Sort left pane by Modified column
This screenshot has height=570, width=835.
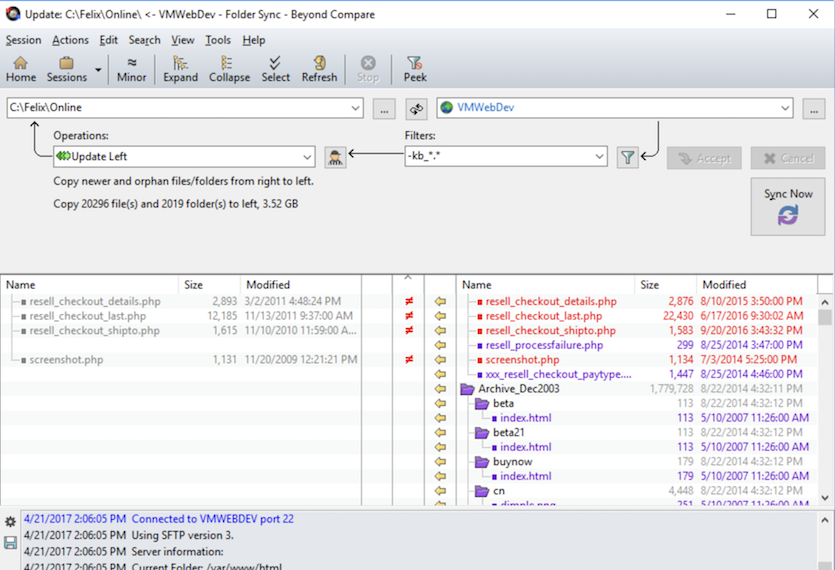pyautogui.click(x=301, y=284)
